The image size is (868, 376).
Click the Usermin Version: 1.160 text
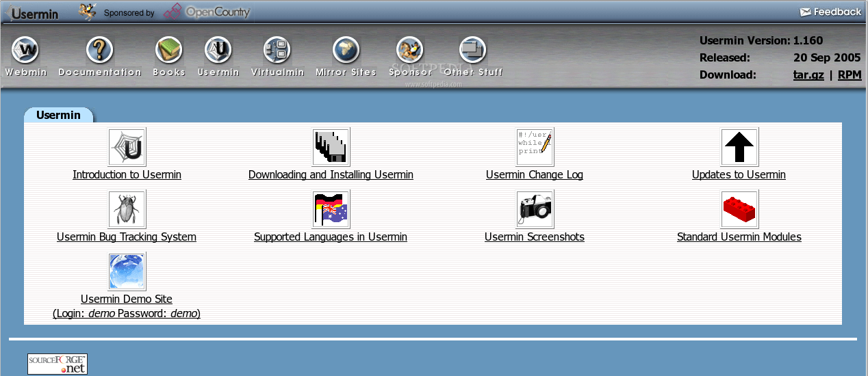point(761,40)
